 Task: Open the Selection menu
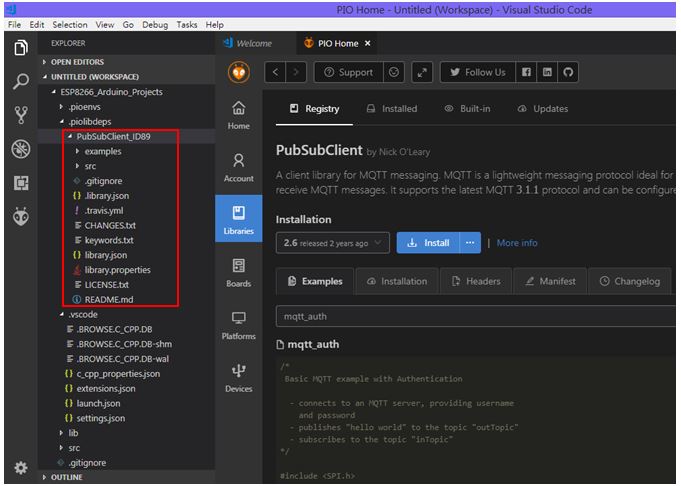[70, 25]
